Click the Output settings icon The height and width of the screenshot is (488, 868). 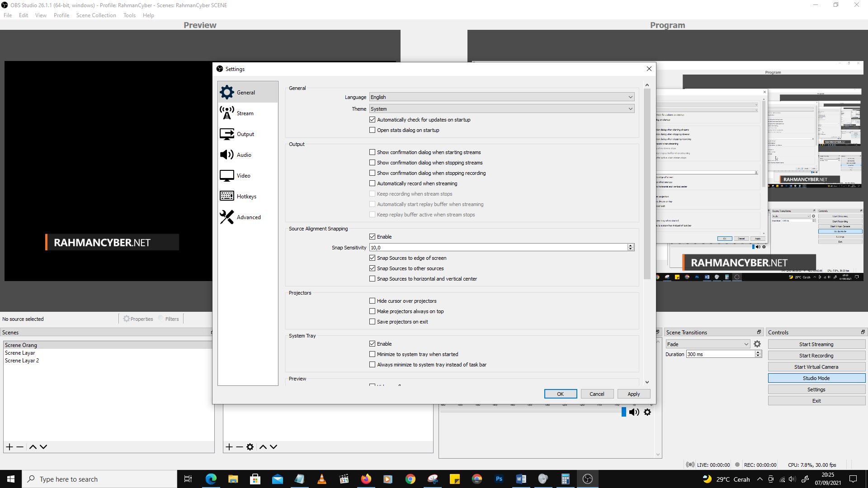(226, 133)
